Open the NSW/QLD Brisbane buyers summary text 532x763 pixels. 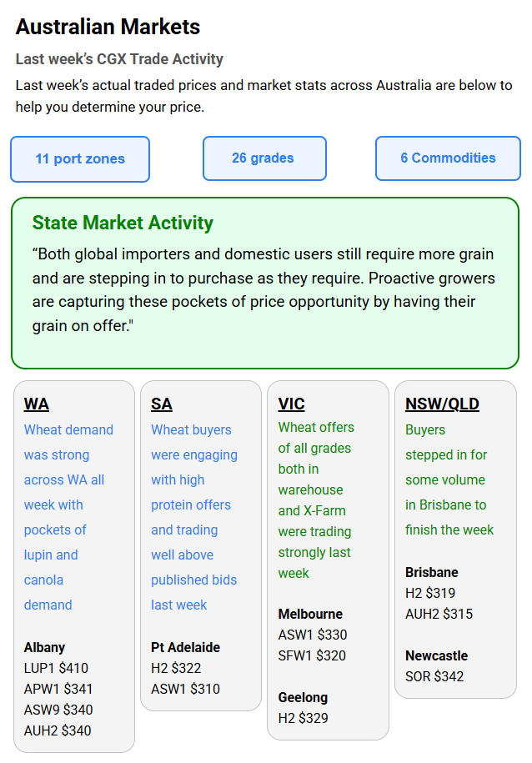(449, 479)
